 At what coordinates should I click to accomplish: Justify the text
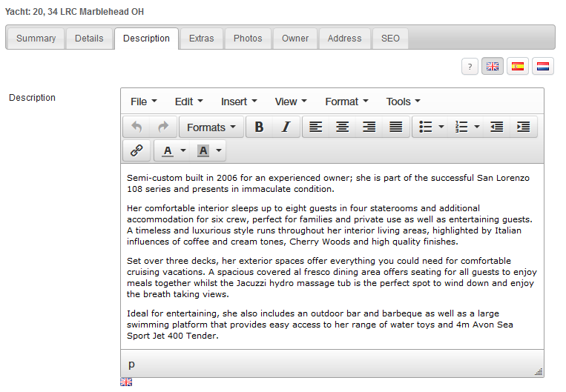[395, 127]
